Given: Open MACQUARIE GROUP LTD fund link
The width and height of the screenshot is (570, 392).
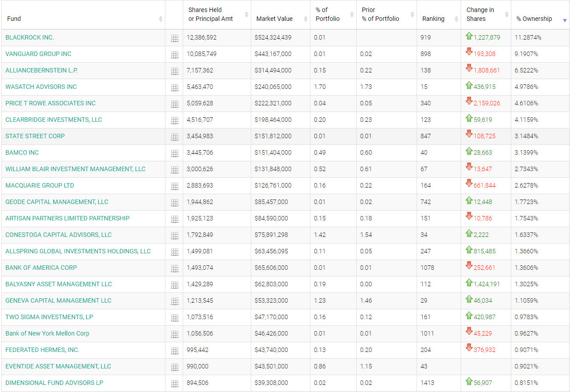Looking at the screenshot, I should coord(40,185).
